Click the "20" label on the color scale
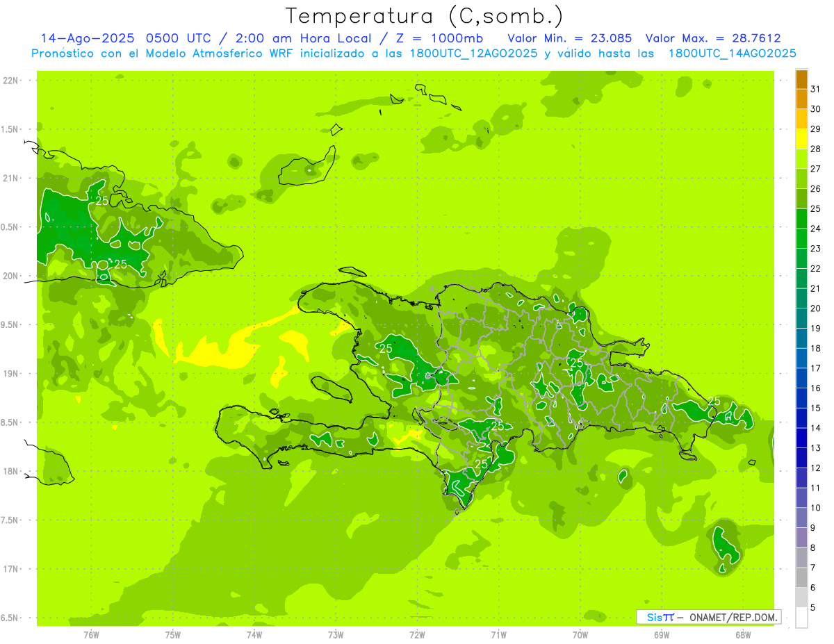Image resolution: width=834 pixels, height=644 pixels. click(x=815, y=308)
